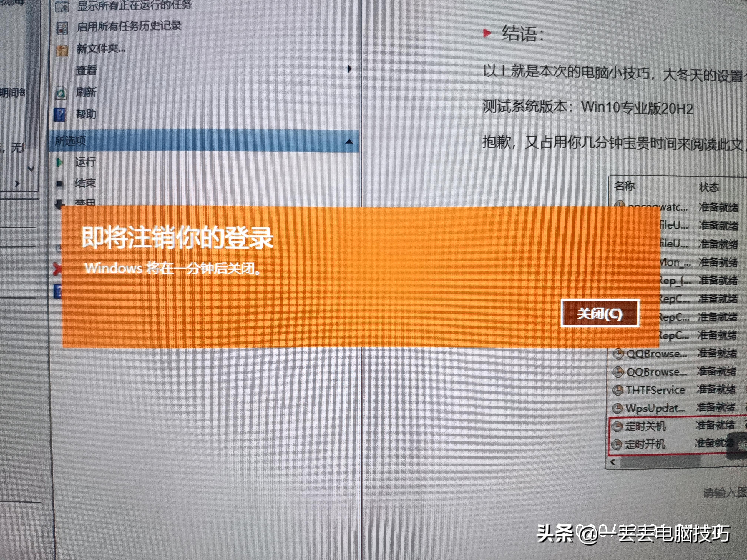Click the 启用所有任务历史记录 icon
747x560 pixels.
[x=62, y=28]
